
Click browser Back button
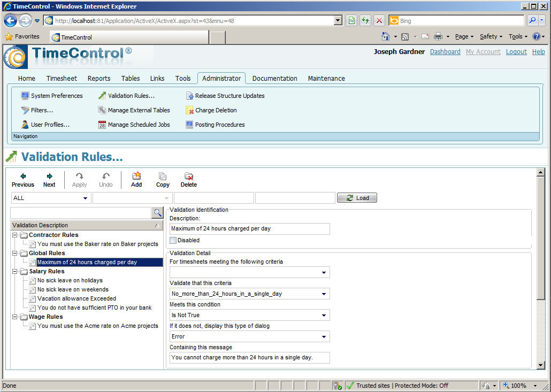pos(11,21)
